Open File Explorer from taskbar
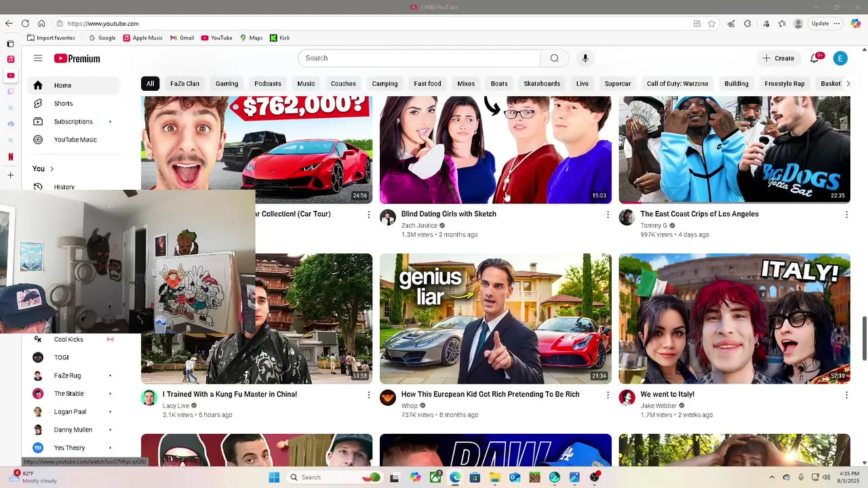868x488 pixels. [495, 477]
